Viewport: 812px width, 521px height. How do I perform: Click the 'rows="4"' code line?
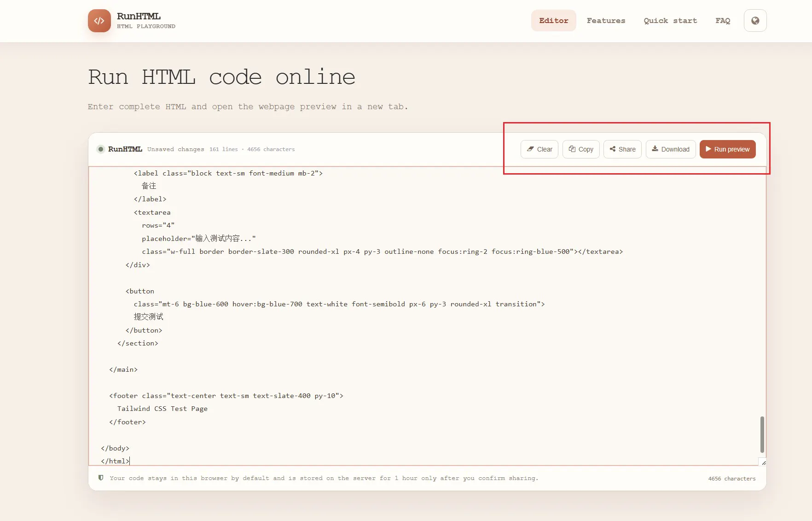coord(158,225)
